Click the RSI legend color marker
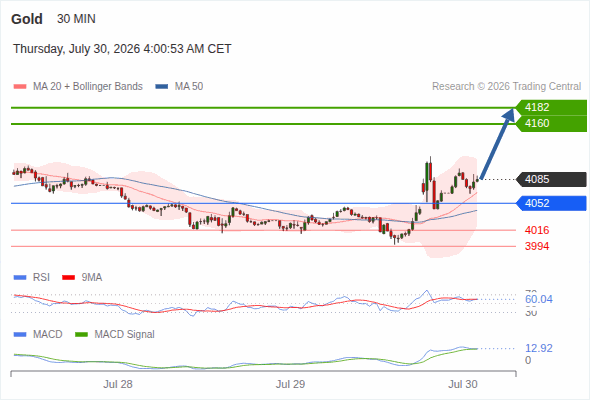Viewport: 590px width, 400px height. (x=20, y=278)
